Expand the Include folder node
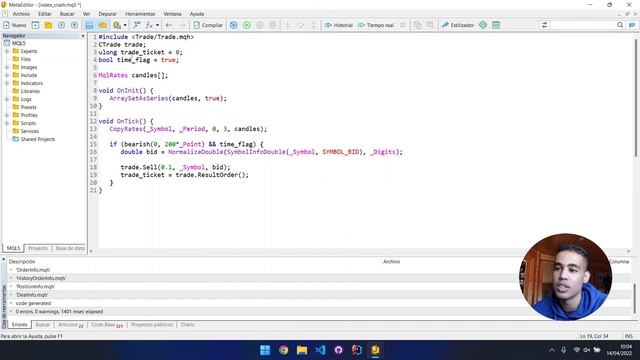 [7, 75]
